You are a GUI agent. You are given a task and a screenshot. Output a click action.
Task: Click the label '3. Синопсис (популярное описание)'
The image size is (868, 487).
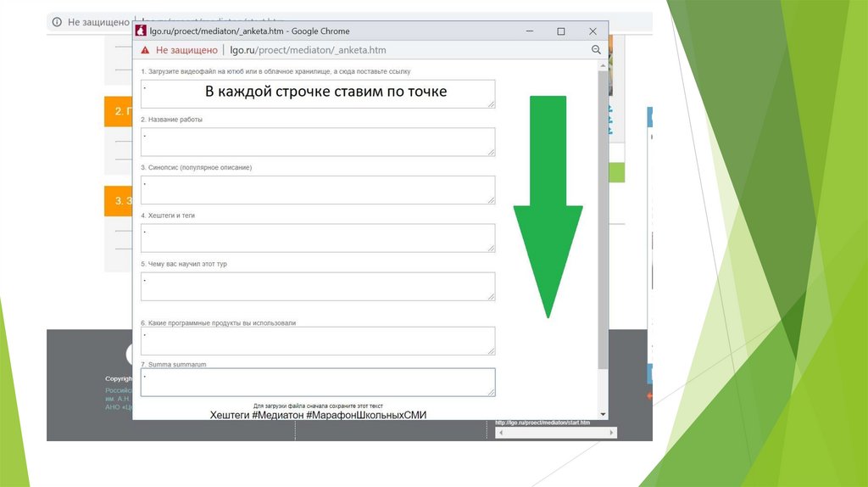coord(196,167)
